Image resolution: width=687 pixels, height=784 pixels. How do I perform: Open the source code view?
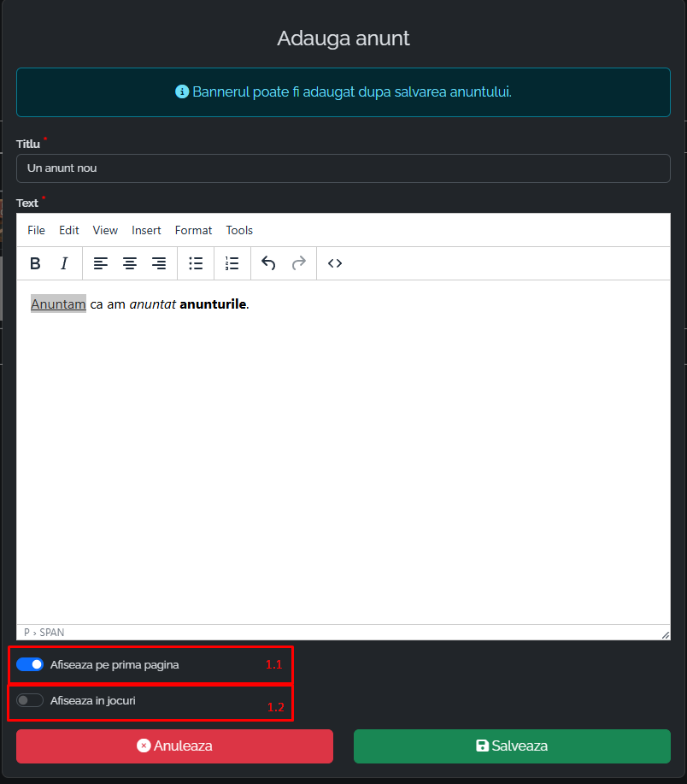point(335,263)
